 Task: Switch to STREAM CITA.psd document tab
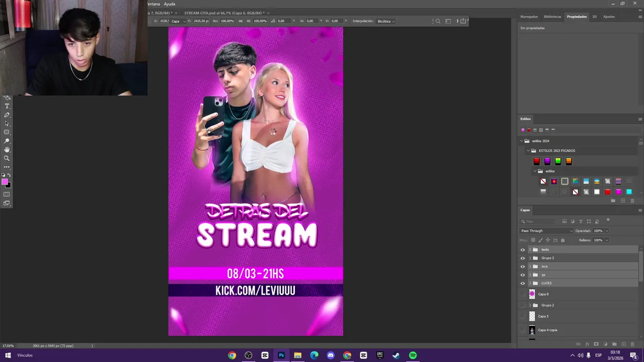point(224,13)
